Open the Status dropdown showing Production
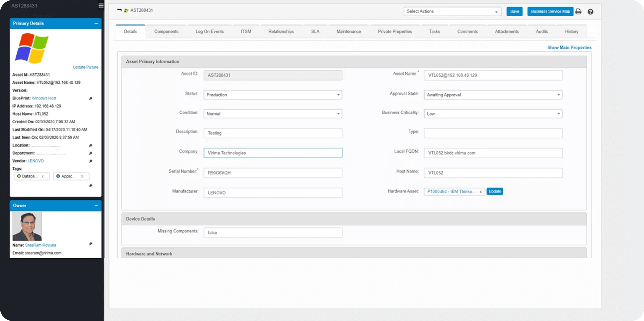 coord(273,95)
